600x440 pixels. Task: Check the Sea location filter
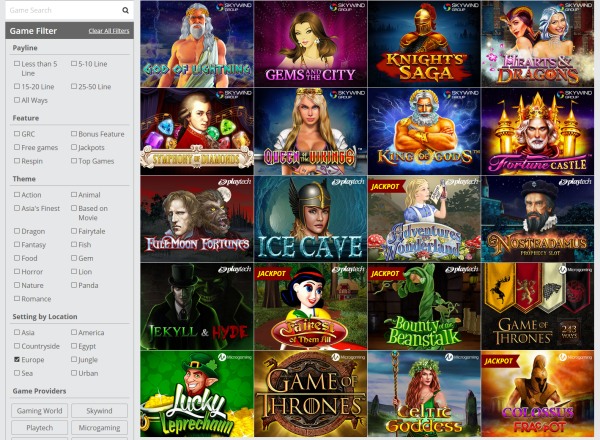(17, 373)
